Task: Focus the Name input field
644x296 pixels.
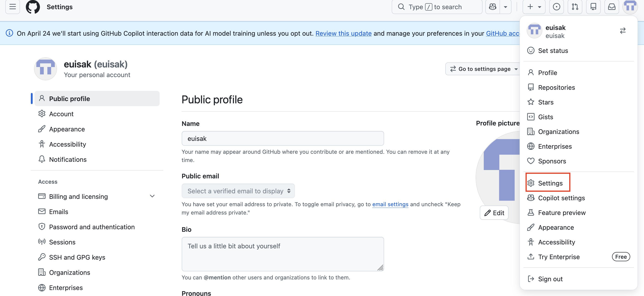Action: click(x=283, y=138)
